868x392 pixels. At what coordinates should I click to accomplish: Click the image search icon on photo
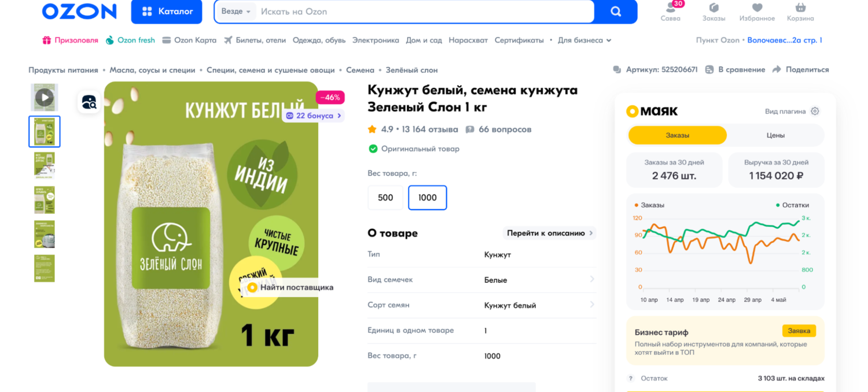click(89, 102)
